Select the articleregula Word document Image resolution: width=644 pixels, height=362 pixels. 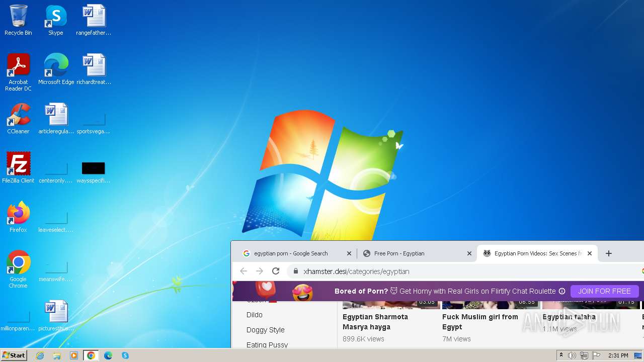[56, 119]
